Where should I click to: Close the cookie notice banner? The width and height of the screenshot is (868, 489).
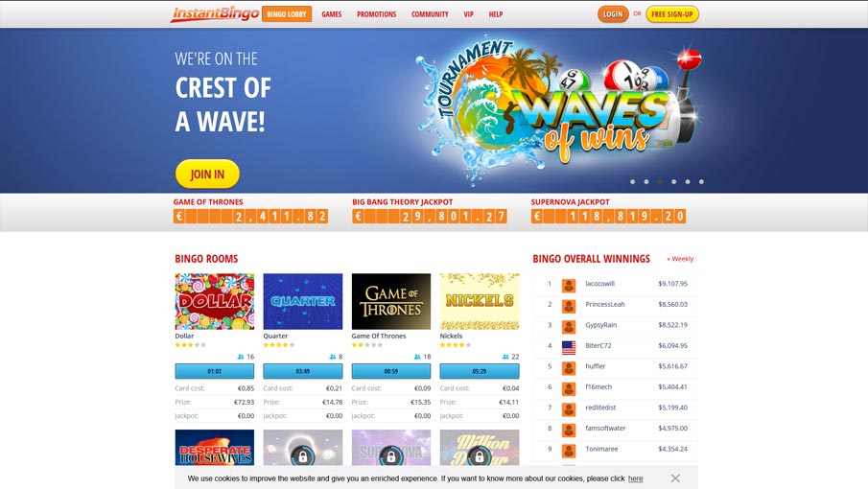coord(675,478)
